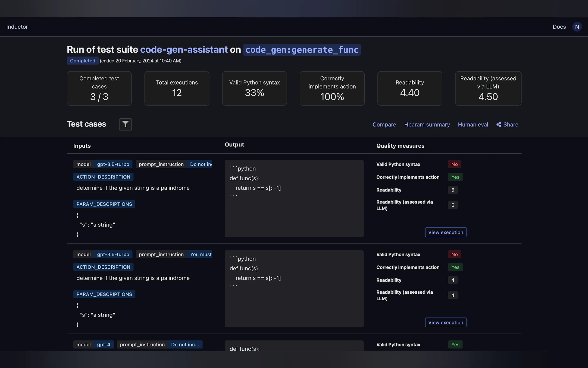Open Hparam summary
588x368 pixels.
click(x=427, y=125)
